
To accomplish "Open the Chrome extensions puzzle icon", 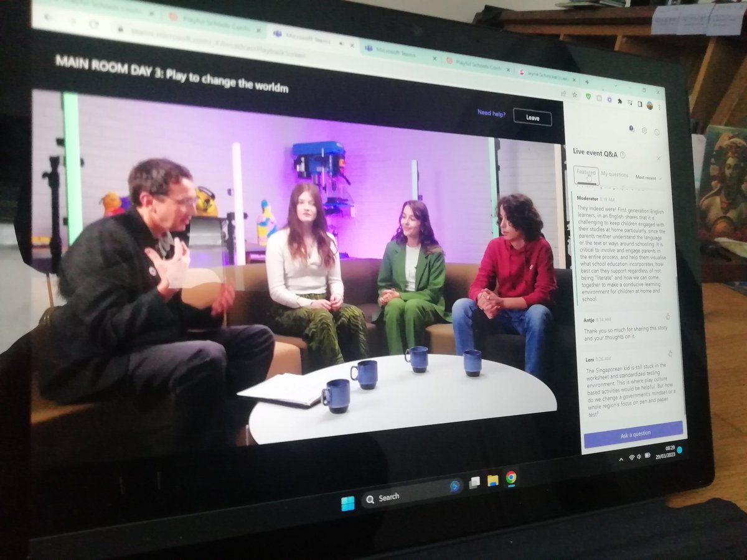I will point(621,103).
